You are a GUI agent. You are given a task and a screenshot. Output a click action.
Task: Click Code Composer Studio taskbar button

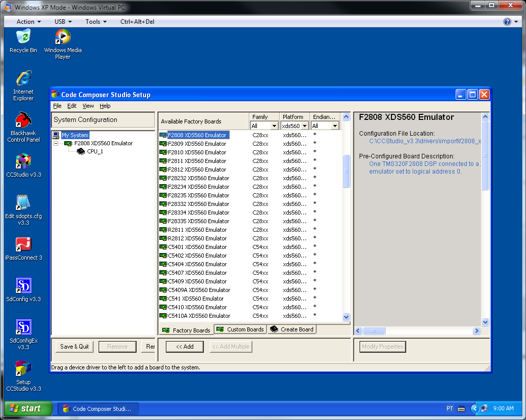[x=98, y=408]
